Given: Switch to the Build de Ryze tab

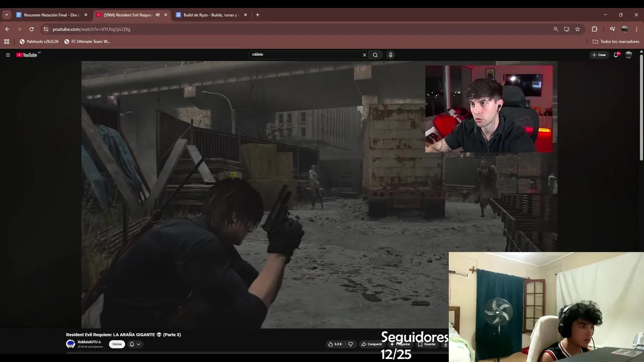Looking at the screenshot, I should coord(211,15).
